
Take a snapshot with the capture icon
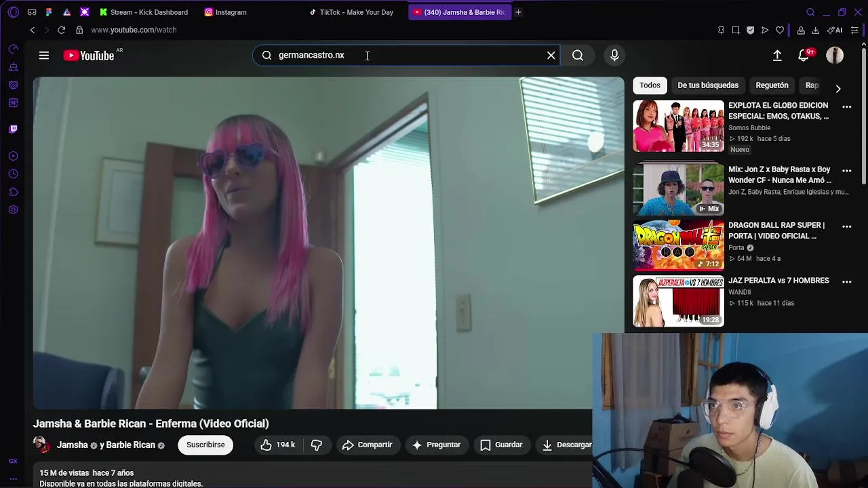tap(736, 30)
